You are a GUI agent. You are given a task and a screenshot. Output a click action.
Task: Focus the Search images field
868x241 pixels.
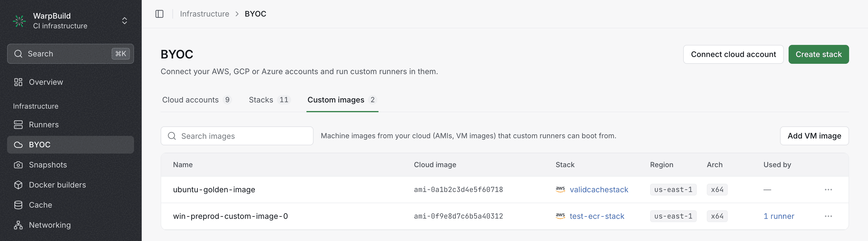click(x=237, y=136)
